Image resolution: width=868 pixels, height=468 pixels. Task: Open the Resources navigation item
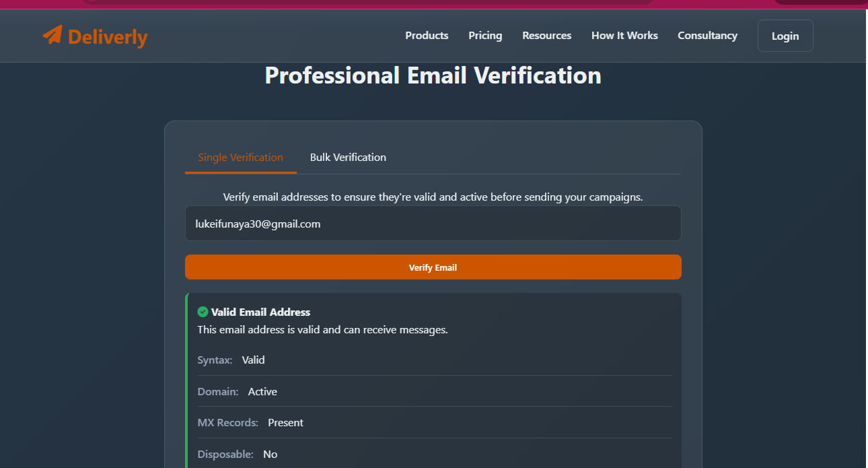pyautogui.click(x=546, y=36)
